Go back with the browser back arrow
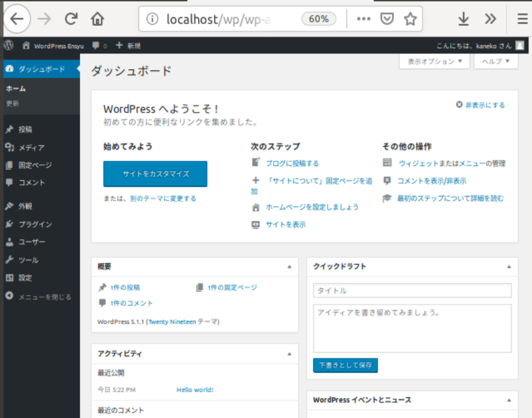The height and width of the screenshot is (418, 532). (x=17, y=19)
